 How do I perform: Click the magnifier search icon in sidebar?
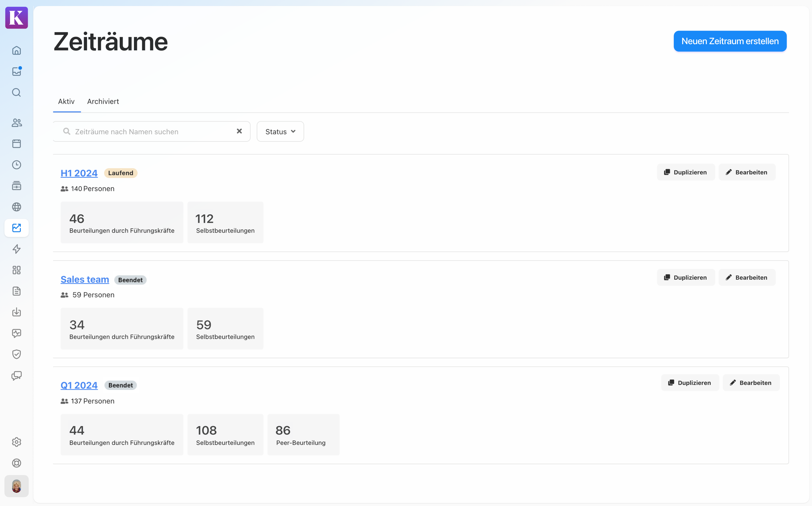(x=16, y=92)
